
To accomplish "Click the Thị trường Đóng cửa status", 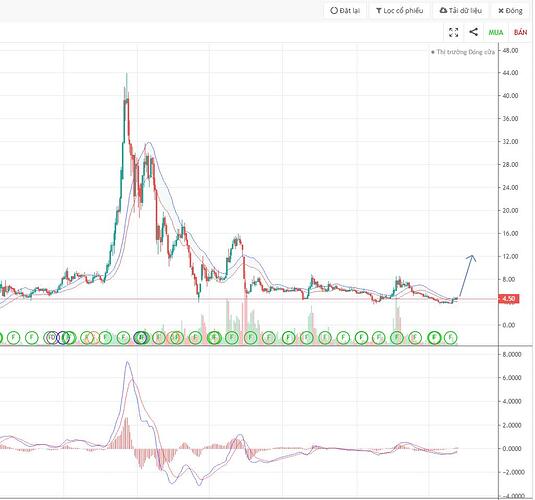I will (463, 52).
